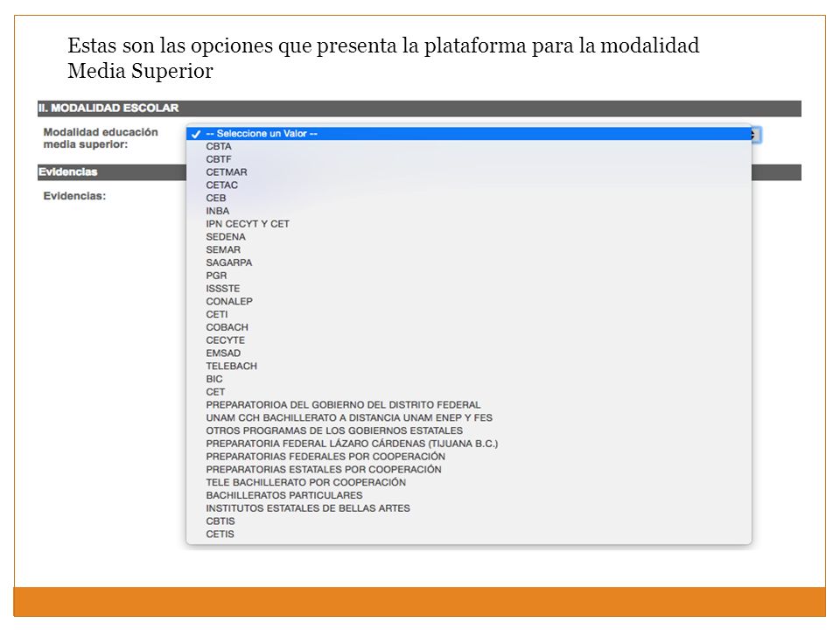Select CBTIS option
Screen dimensions: 840x630
(x=469, y=521)
